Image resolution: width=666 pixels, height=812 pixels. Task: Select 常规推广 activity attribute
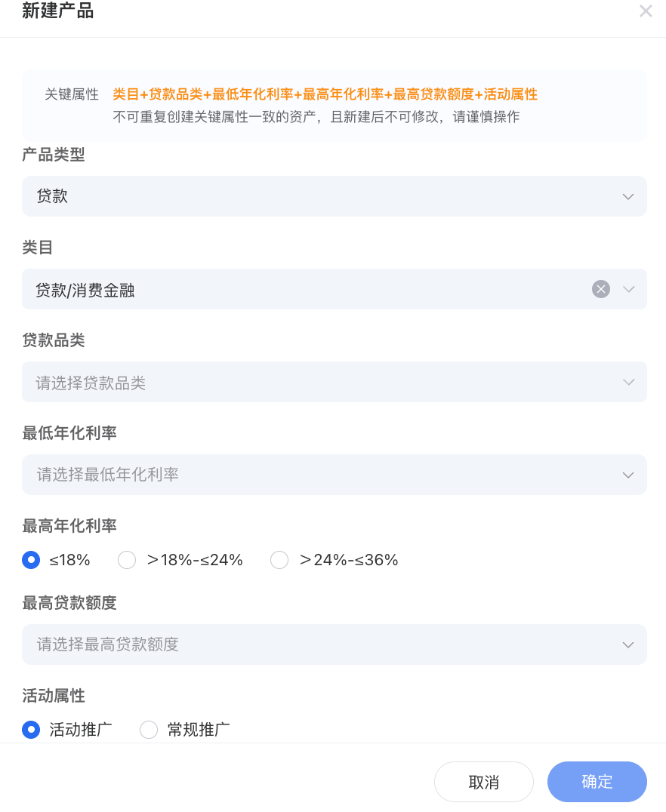149,730
